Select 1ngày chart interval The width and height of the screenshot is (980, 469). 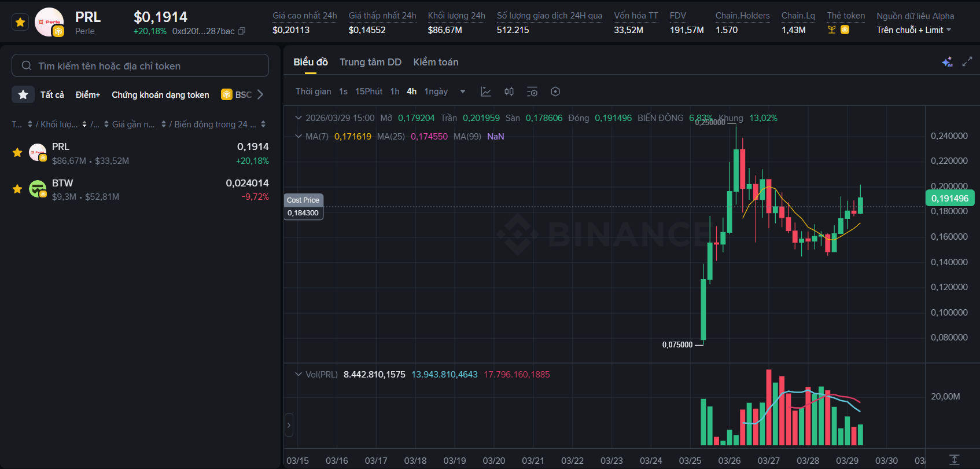coord(436,91)
